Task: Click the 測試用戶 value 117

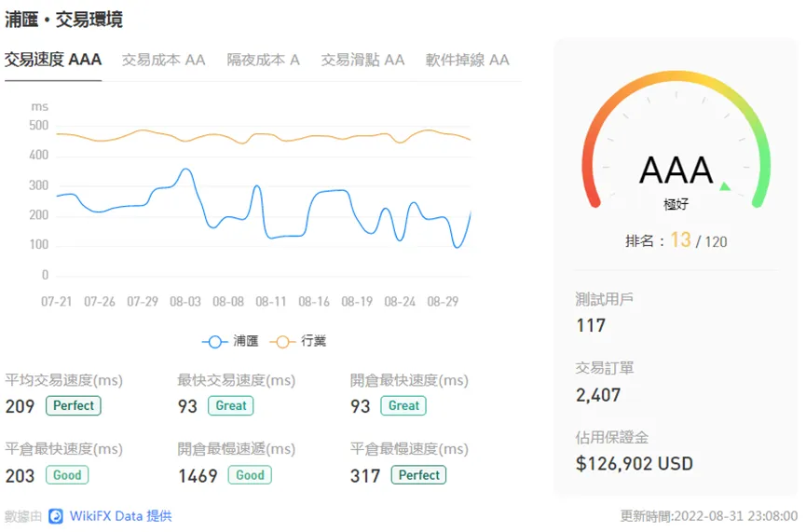Action: click(x=591, y=325)
